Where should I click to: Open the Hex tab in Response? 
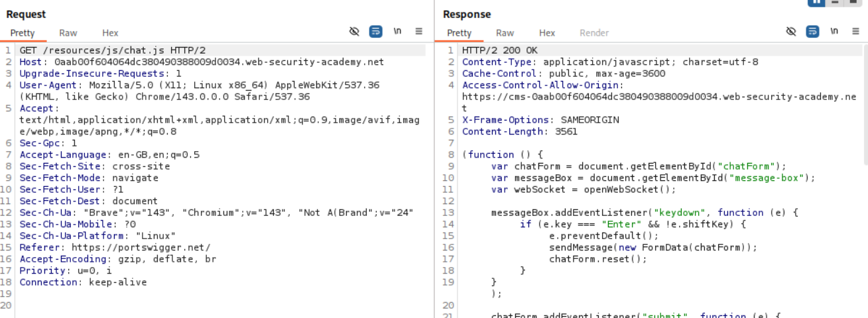click(546, 33)
